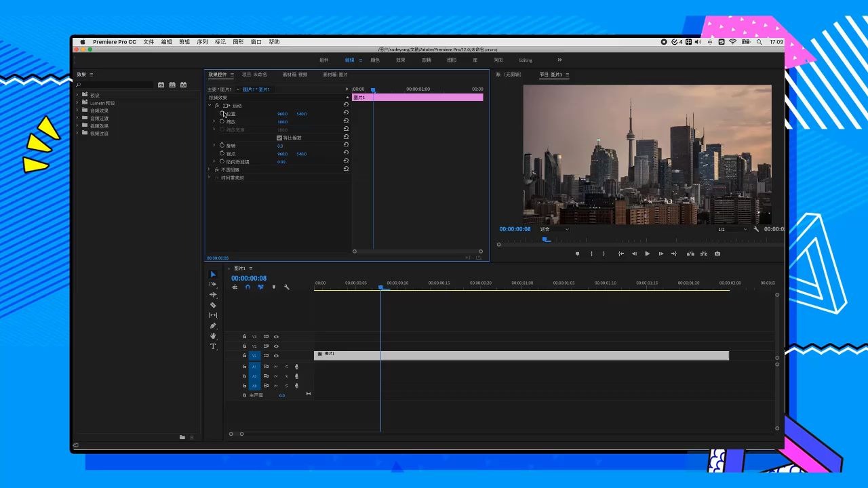Image resolution: width=868 pixels, height=488 pixels.
Task: Toggle uniform scale checkbox
Action: (279, 138)
